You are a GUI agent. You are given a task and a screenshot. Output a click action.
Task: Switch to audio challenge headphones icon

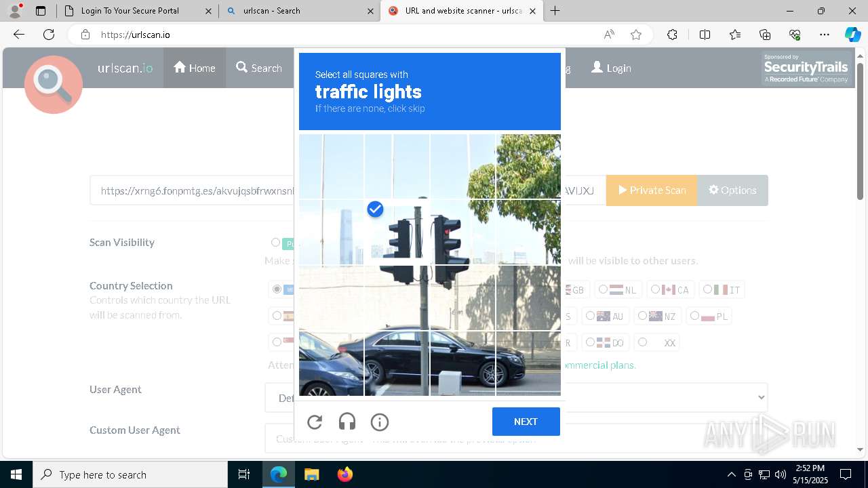[347, 422]
